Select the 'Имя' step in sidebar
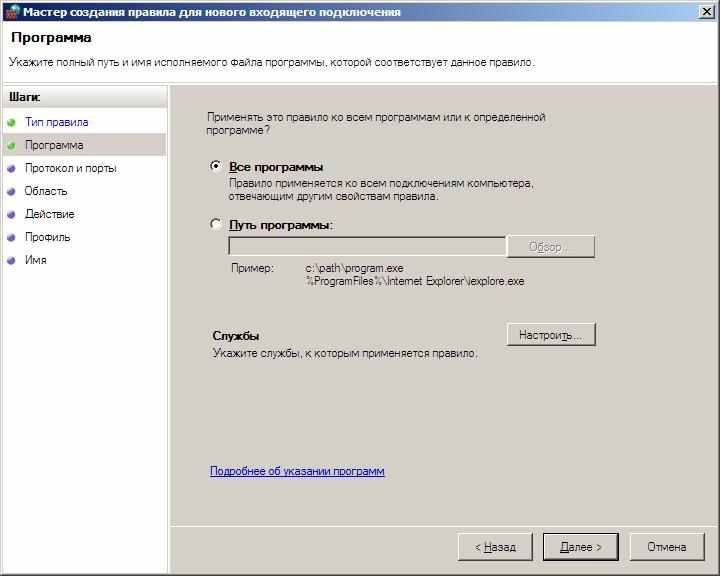The width and height of the screenshot is (720, 576). (x=36, y=260)
